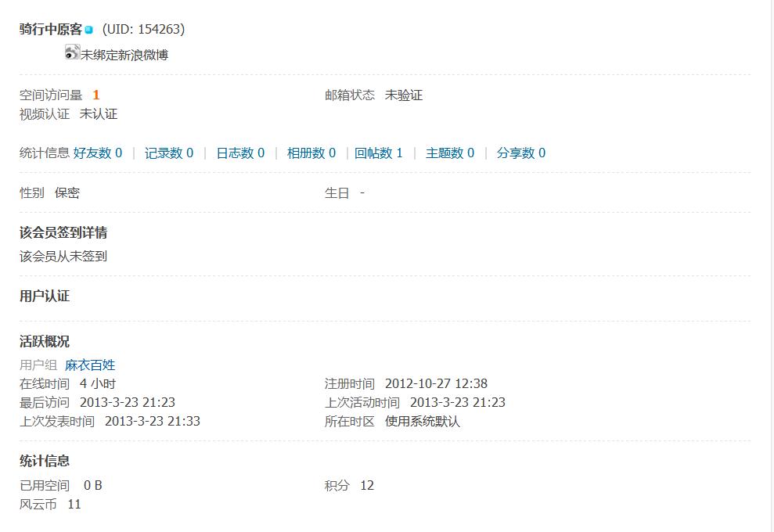Open the 主题数 0 threads link

pyautogui.click(x=450, y=153)
